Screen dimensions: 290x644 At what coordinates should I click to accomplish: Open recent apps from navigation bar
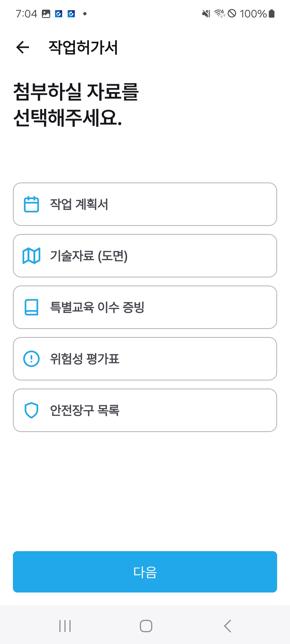click(65, 626)
